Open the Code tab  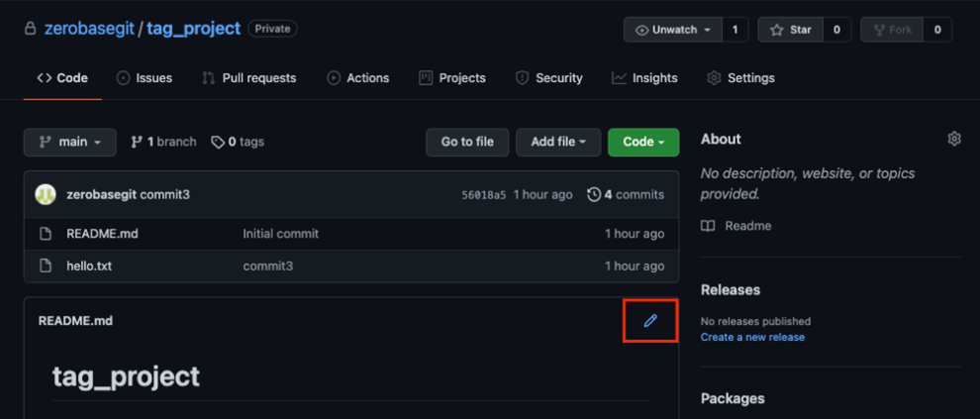[x=62, y=78]
